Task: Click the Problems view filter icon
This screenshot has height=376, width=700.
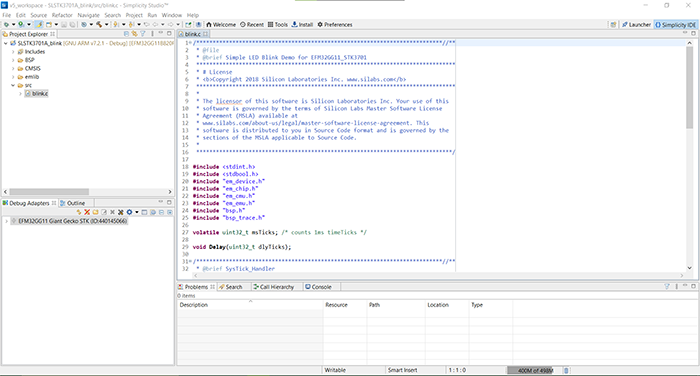Action: point(667,286)
